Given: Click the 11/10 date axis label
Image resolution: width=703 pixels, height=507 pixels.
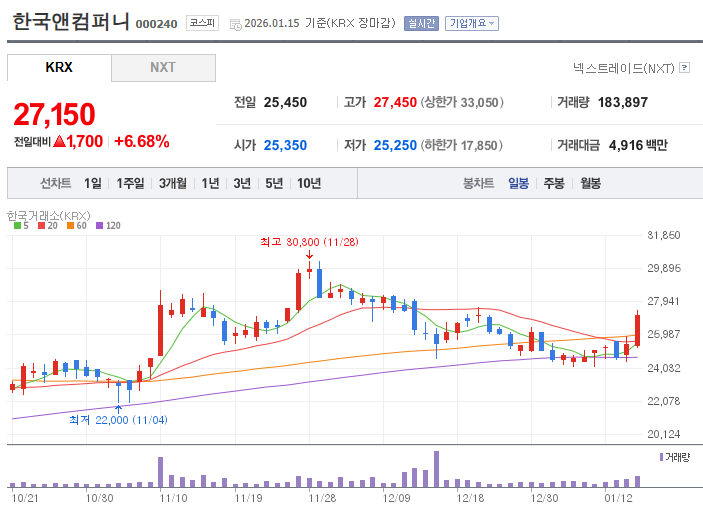Looking at the screenshot, I should coord(173,498).
